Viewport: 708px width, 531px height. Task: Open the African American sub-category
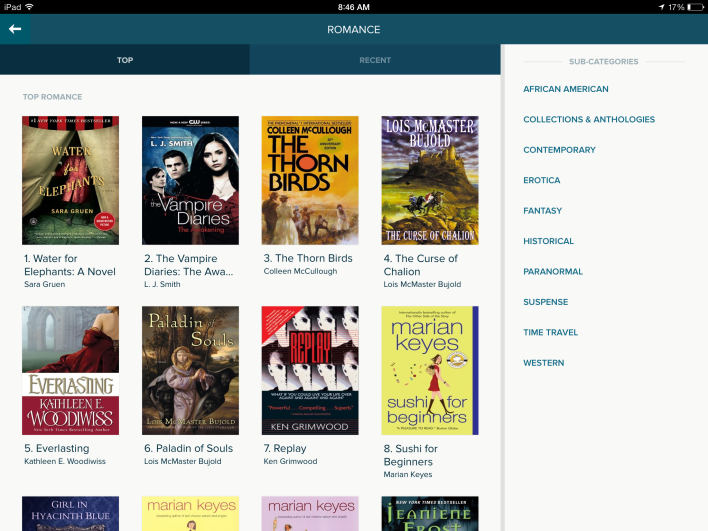[565, 89]
